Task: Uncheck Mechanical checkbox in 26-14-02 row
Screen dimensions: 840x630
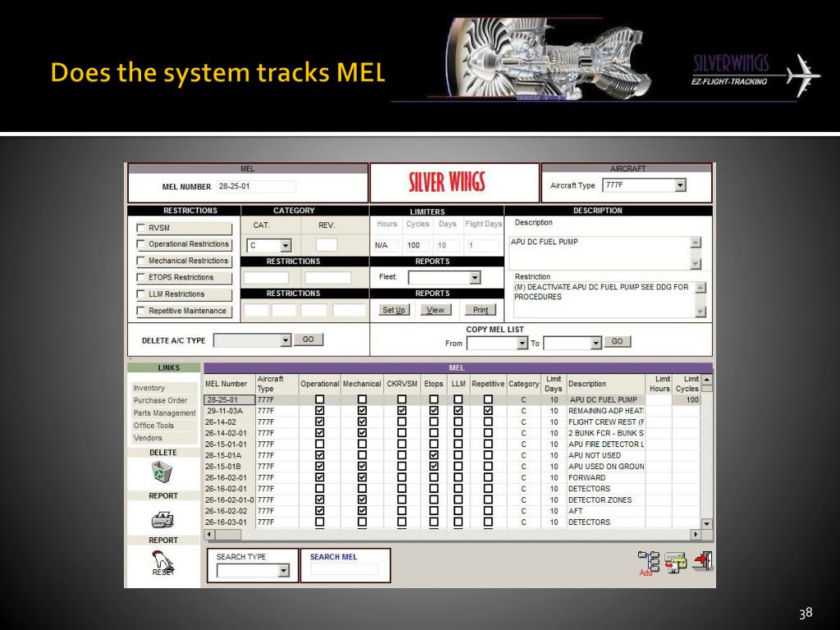Action: (x=362, y=422)
